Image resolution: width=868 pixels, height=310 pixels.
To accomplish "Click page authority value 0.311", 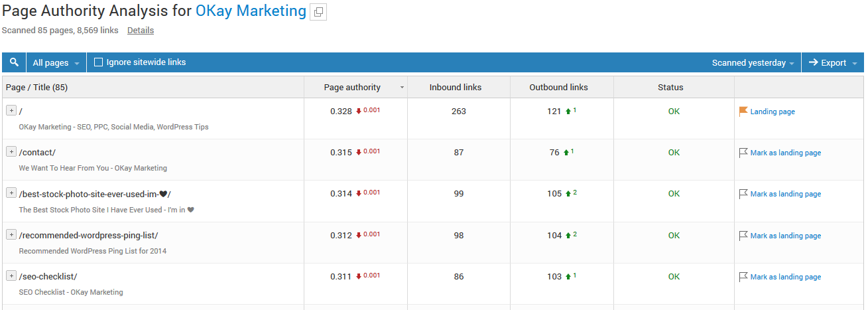I will point(341,277).
